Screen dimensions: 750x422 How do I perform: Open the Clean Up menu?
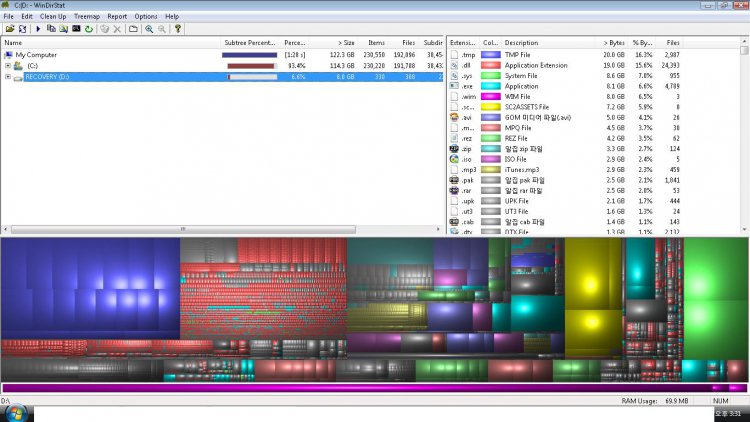point(53,16)
